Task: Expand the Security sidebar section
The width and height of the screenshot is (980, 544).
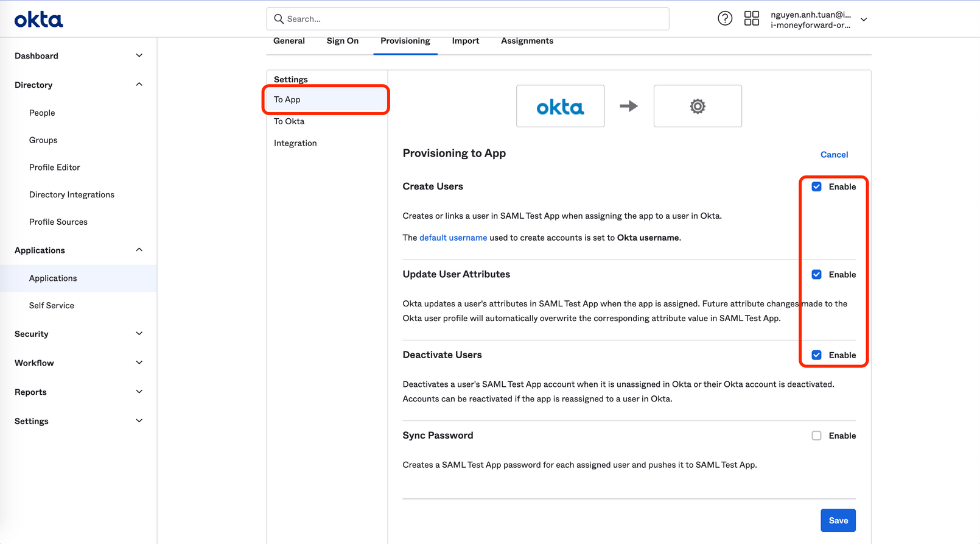Action: [x=79, y=334]
